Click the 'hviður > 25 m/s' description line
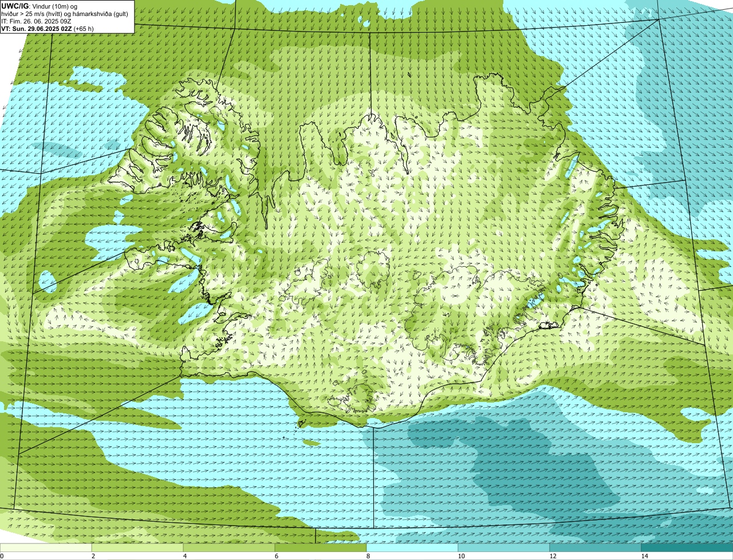 65,13
